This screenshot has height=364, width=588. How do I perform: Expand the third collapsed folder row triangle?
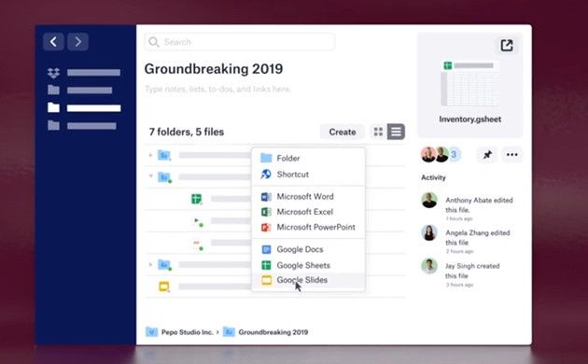[x=151, y=265]
